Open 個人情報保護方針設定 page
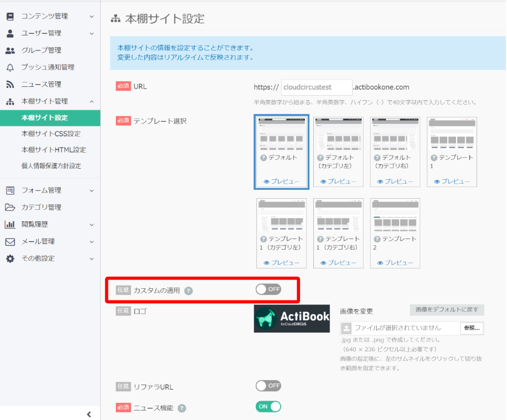507x420 pixels. (51, 166)
